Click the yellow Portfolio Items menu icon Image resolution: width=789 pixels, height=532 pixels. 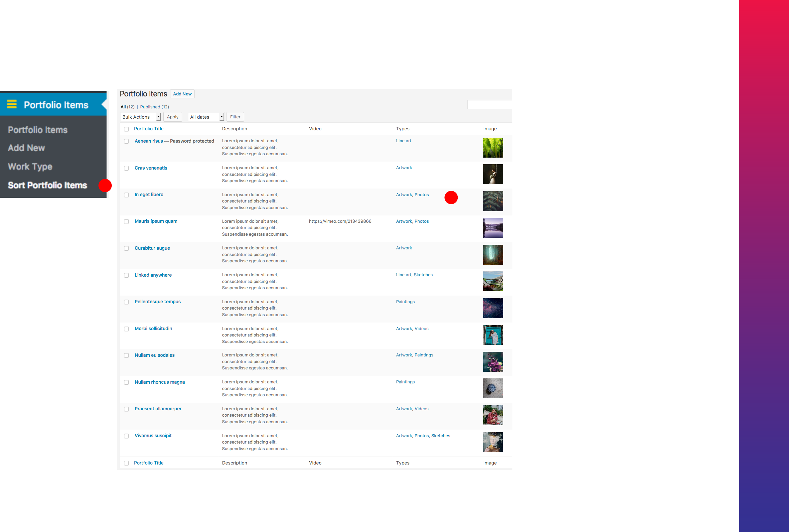12,104
